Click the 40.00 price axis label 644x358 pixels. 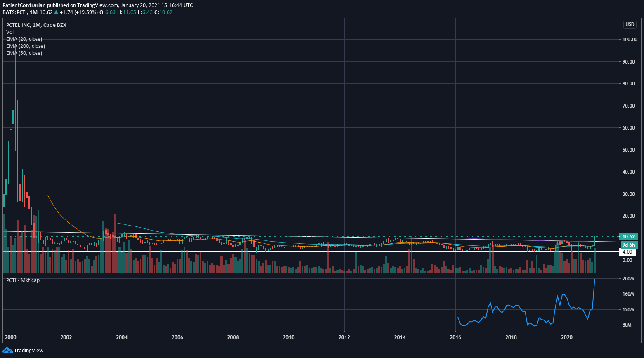(629, 172)
